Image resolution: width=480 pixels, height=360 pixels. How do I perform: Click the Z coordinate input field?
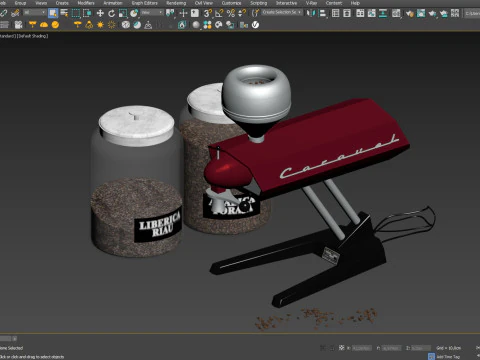[x=421, y=348]
